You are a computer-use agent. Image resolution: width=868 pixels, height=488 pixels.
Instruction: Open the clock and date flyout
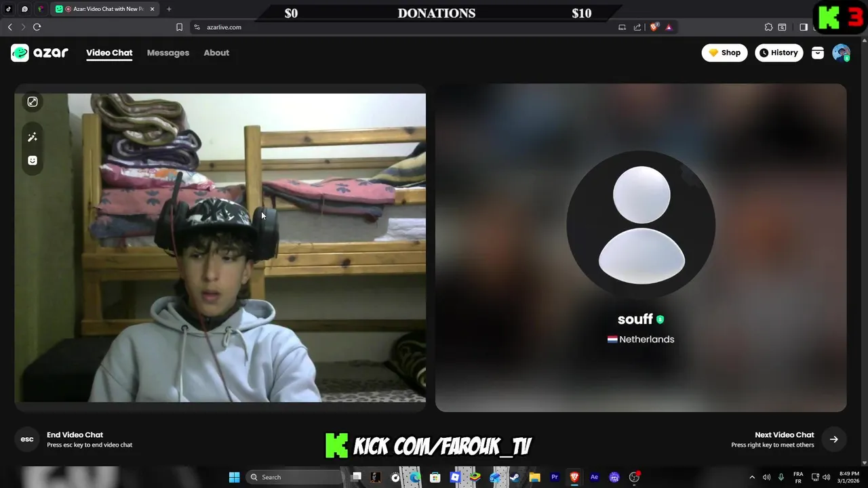tap(849, 477)
